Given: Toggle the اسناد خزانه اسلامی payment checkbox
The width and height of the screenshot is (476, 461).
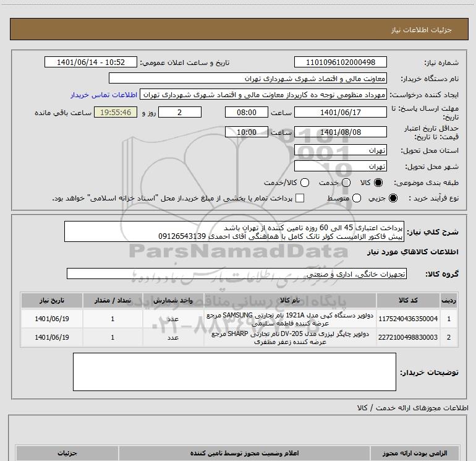Looking at the screenshot, I should pos(300,198).
